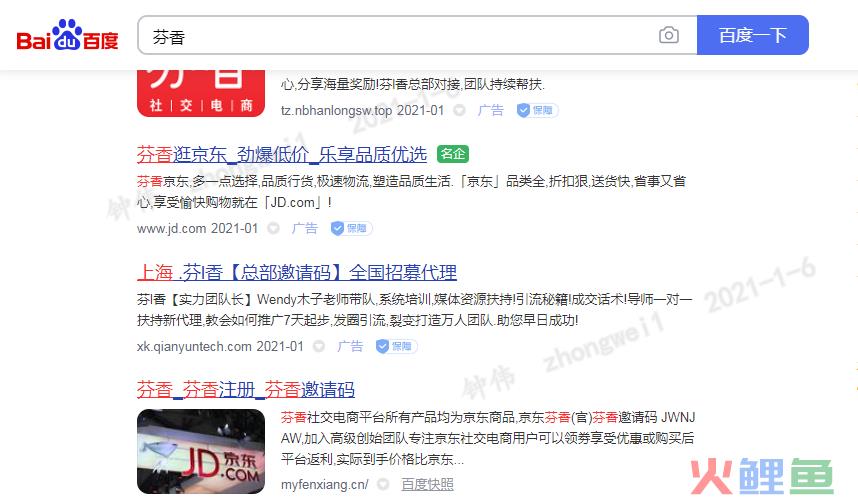Click the circle icon beside xk.qianyuntech.com 2021-01

pos(319,346)
